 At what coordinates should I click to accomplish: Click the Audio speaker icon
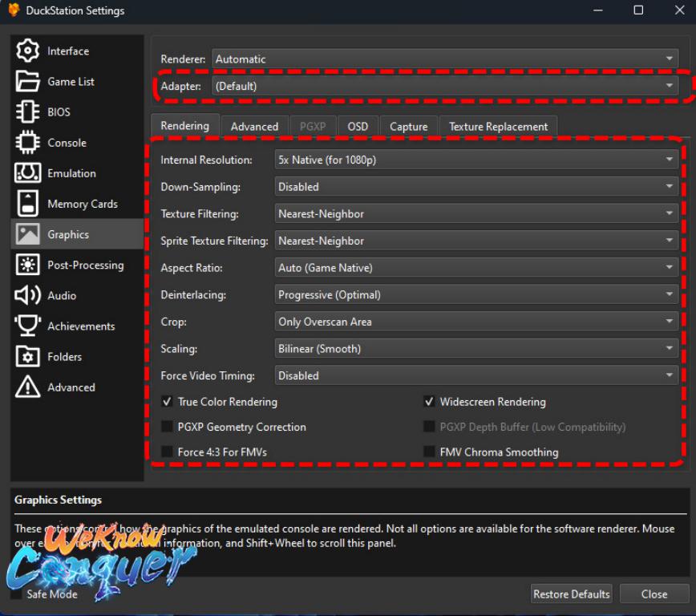click(27, 295)
